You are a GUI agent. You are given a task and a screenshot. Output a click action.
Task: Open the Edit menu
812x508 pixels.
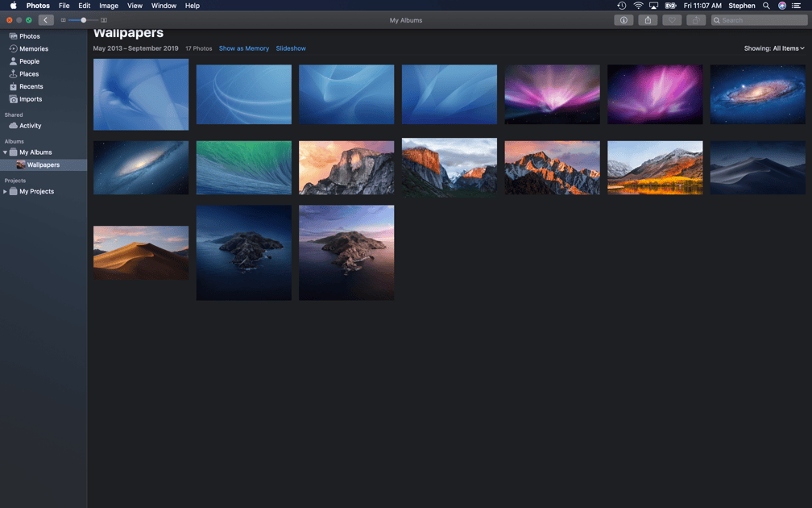tap(84, 6)
